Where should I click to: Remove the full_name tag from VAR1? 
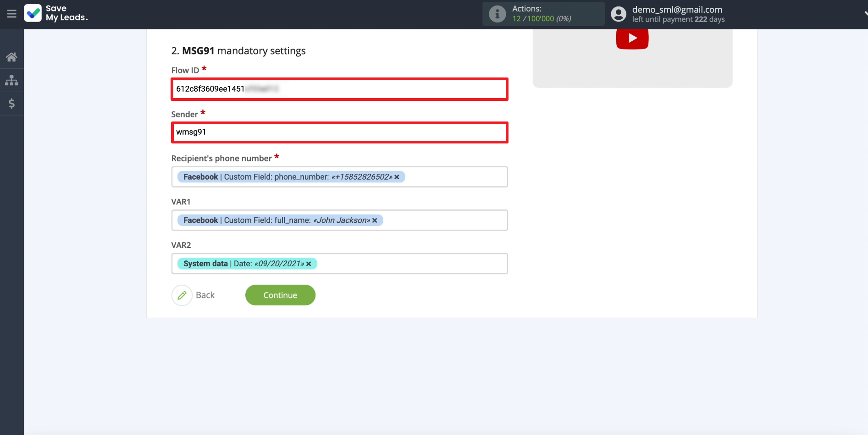(x=375, y=220)
